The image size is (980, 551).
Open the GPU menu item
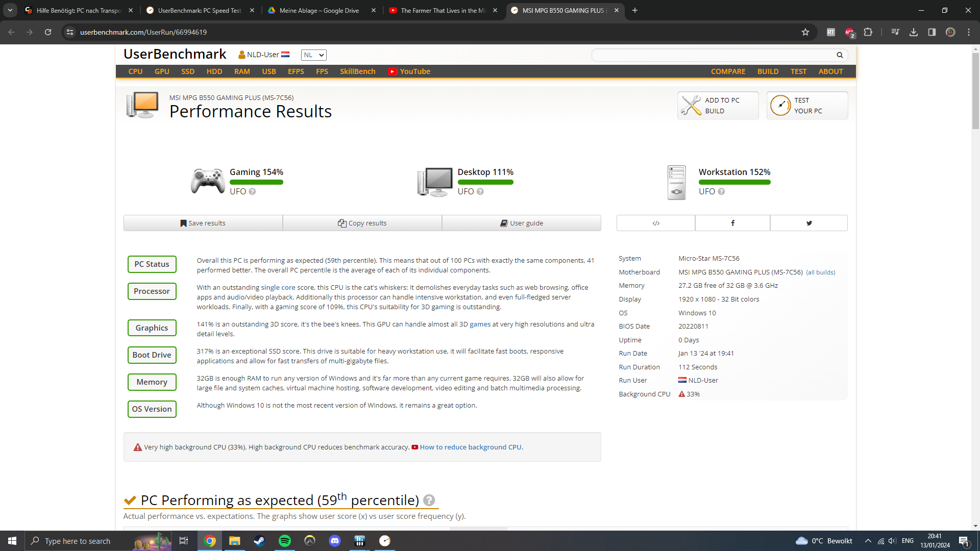162,71
